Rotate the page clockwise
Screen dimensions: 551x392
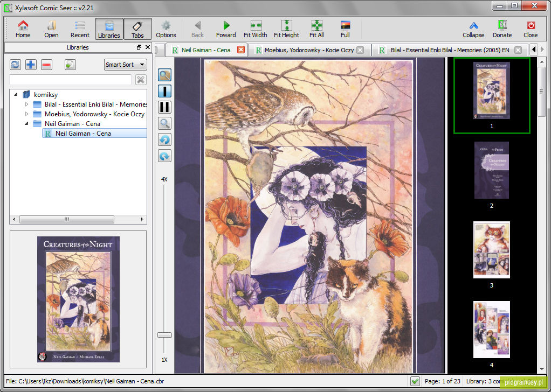[x=164, y=156]
